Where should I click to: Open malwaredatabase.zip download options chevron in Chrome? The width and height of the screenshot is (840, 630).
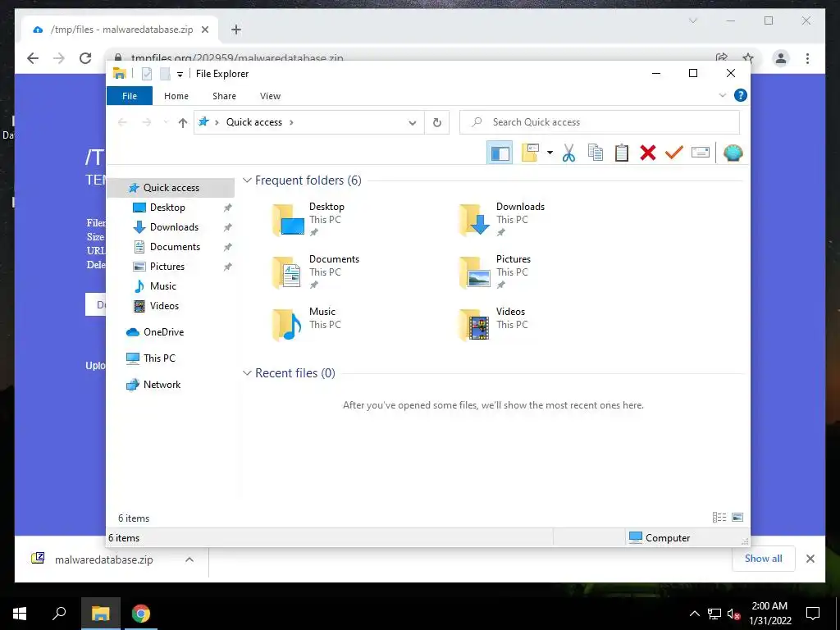189,559
